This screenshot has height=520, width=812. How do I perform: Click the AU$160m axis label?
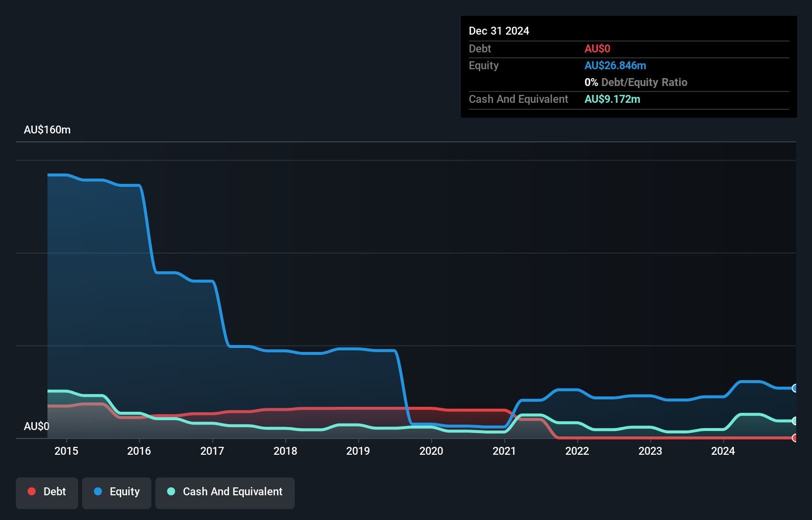click(x=47, y=130)
